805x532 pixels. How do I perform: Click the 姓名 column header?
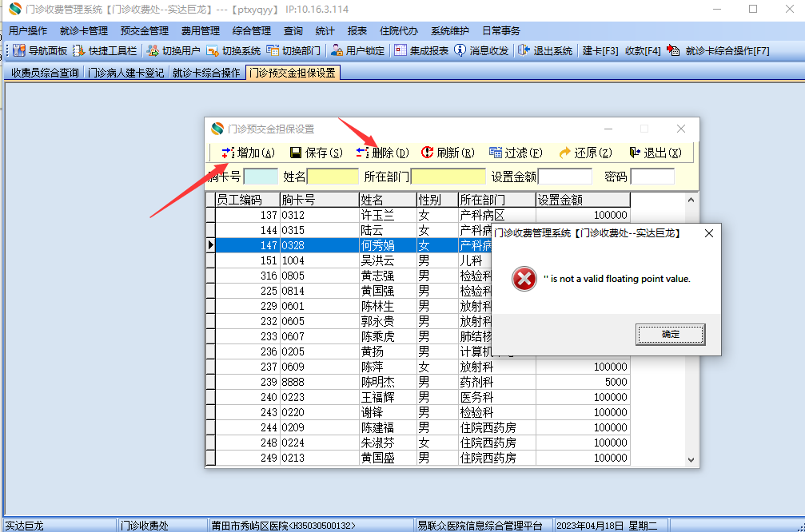(x=388, y=200)
